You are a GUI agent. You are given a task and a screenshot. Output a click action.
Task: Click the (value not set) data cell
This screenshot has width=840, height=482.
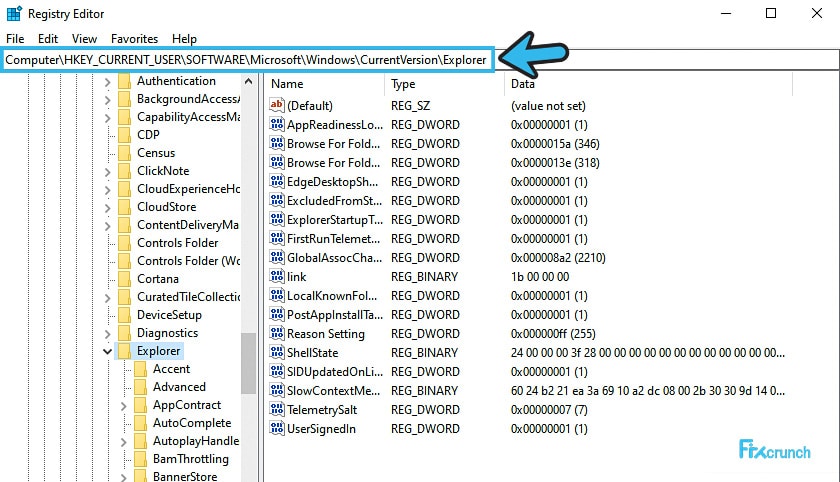(548, 106)
